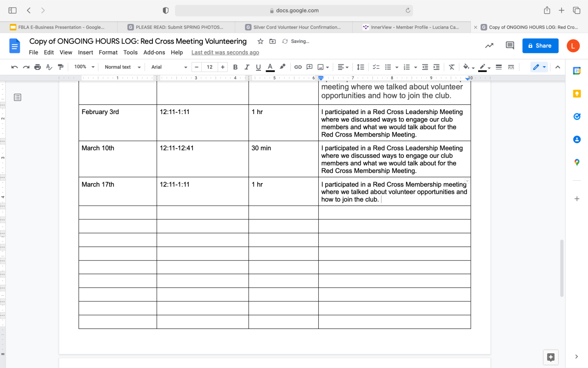This screenshot has width=588, height=368.
Task: Switch to the InnerView Member Profile tab
Action: (412, 27)
